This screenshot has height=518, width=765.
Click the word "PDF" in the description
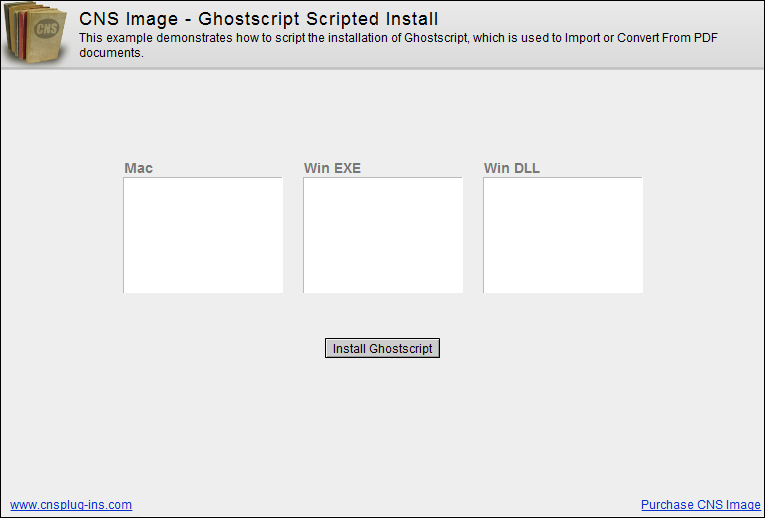click(706, 38)
